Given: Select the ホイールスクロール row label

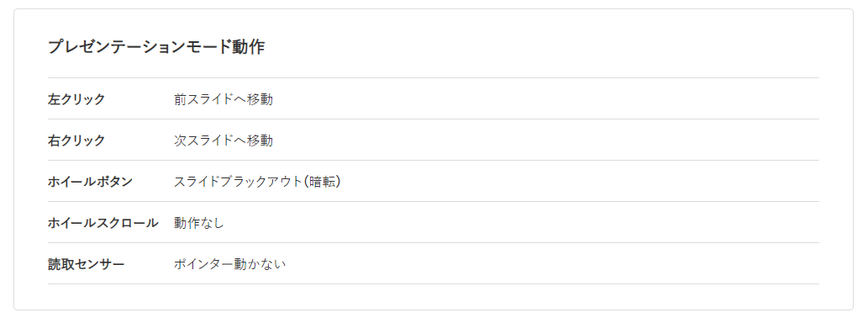Looking at the screenshot, I should click(103, 223).
